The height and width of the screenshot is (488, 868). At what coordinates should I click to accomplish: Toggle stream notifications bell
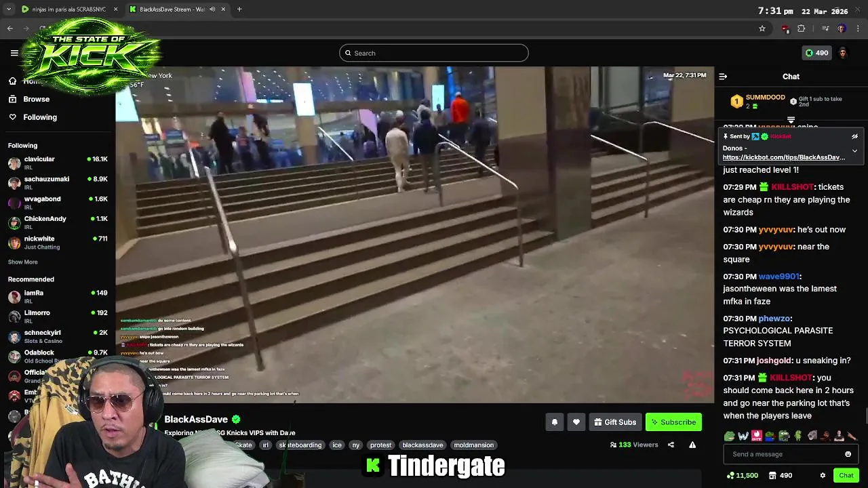[x=554, y=422]
